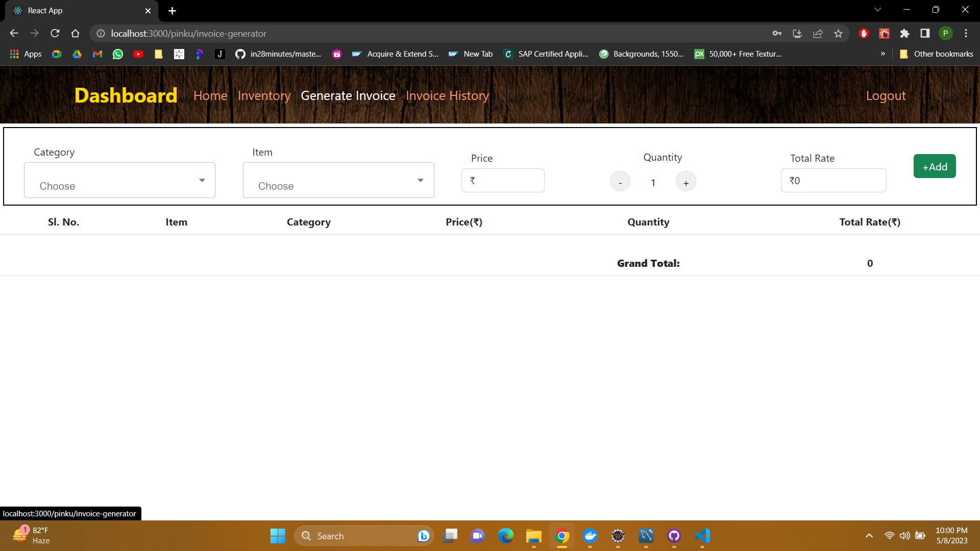The image size is (980, 551).
Task: Open GitHub Desktop from the taskbar
Action: [x=674, y=536]
